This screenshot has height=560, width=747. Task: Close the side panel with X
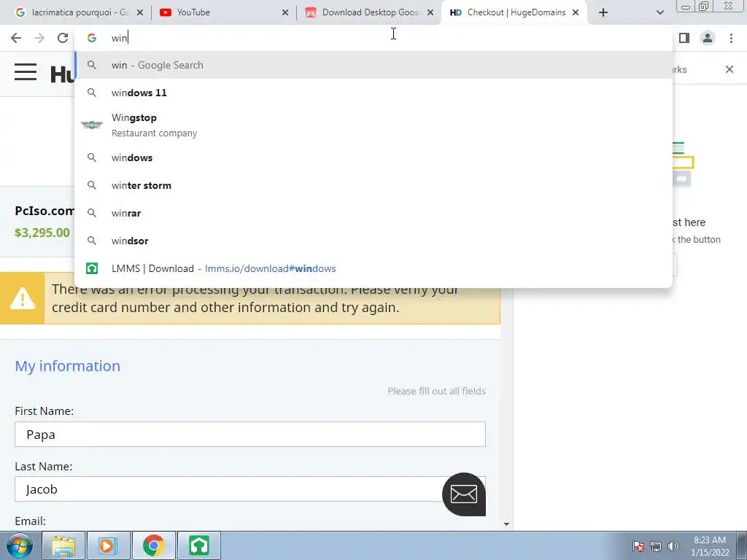[729, 69]
